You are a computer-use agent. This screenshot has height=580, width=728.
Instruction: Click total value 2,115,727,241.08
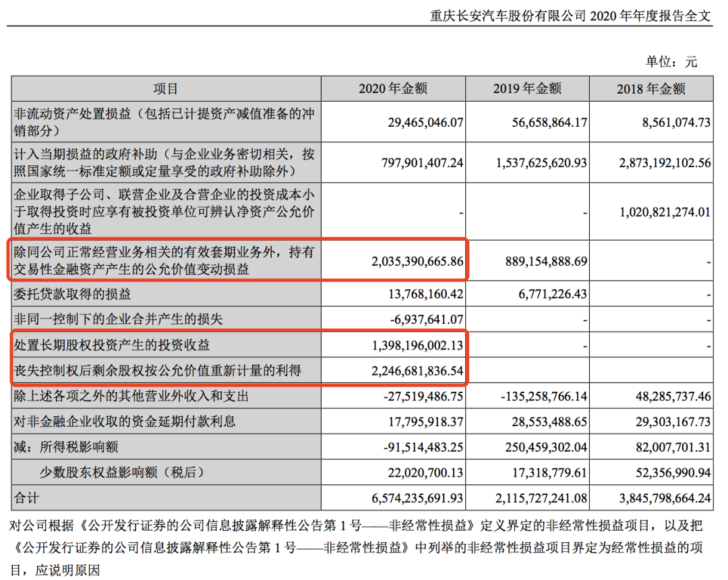541,498
